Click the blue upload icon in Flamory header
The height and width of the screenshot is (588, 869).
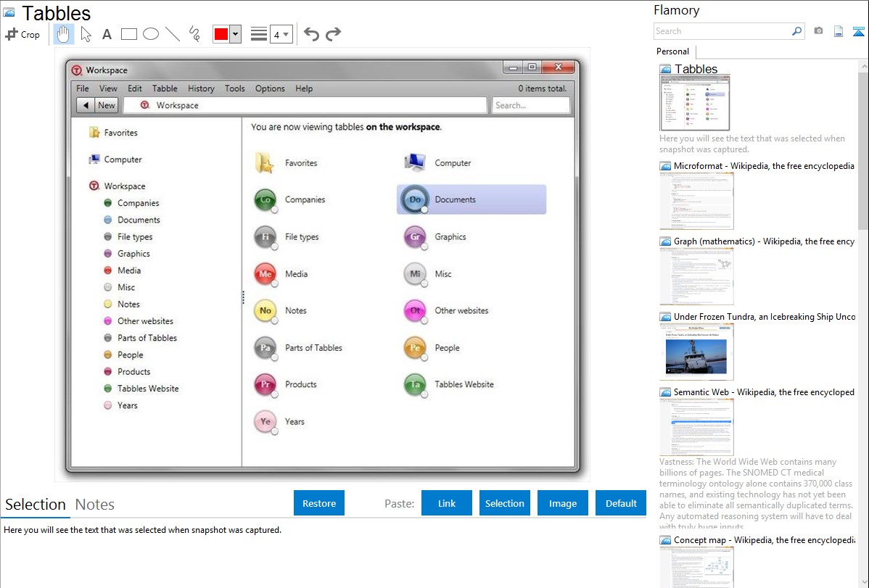(x=858, y=31)
